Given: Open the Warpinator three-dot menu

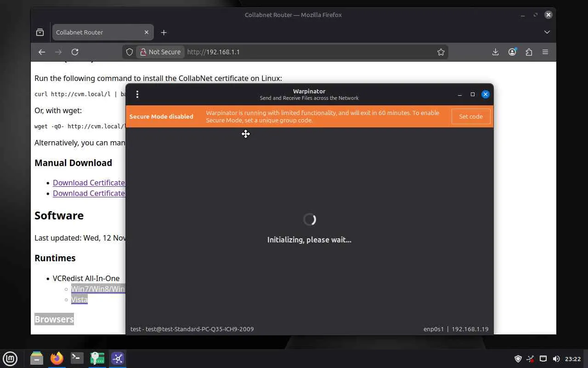Looking at the screenshot, I should 137,94.
